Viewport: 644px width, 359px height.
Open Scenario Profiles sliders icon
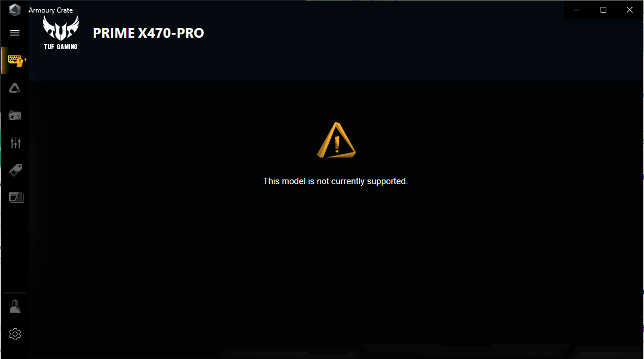(15, 142)
